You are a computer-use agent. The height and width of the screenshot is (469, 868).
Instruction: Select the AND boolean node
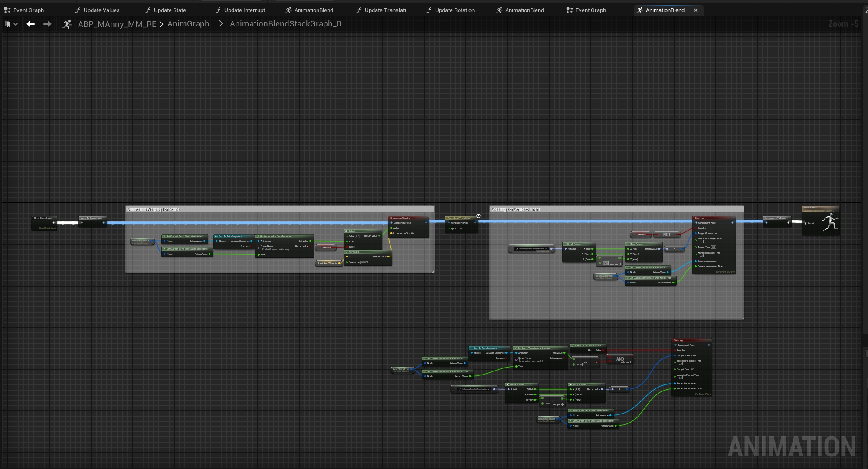tap(620, 359)
